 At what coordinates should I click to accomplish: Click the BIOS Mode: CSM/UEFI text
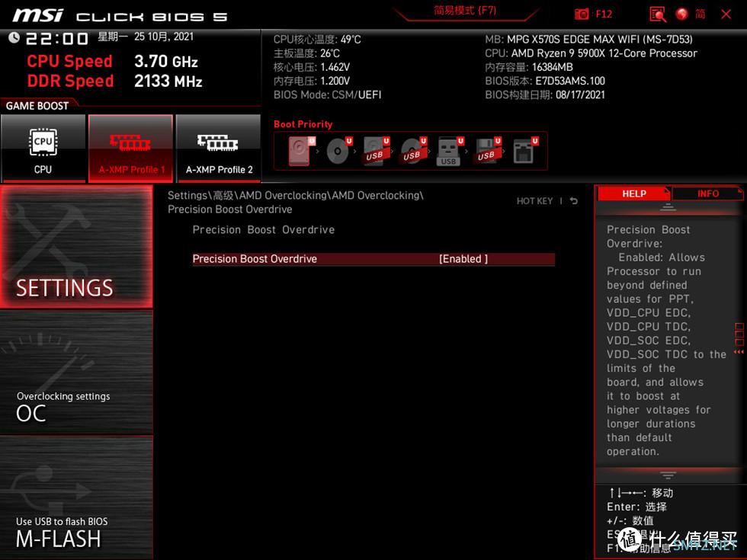(x=327, y=94)
